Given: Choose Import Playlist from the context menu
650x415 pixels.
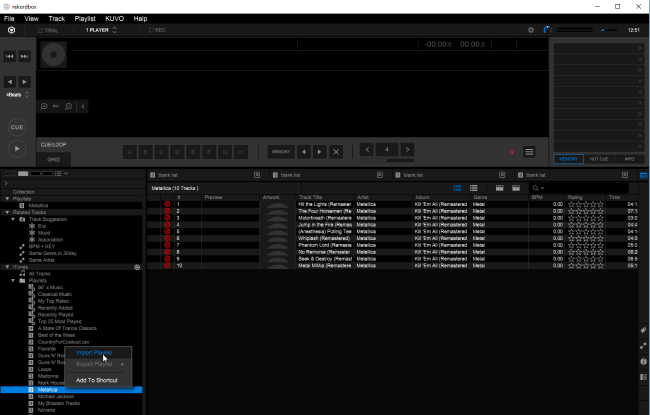Looking at the screenshot, I should [94, 352].
